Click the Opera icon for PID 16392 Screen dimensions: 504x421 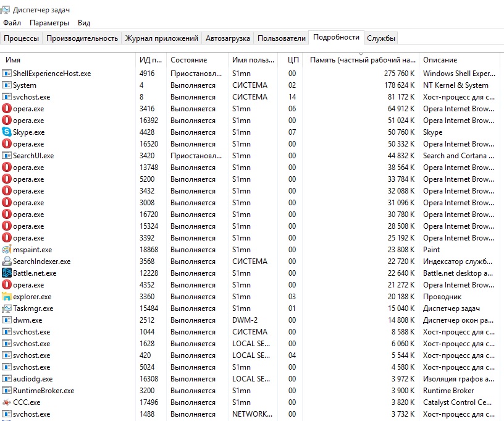click(6, 121)
